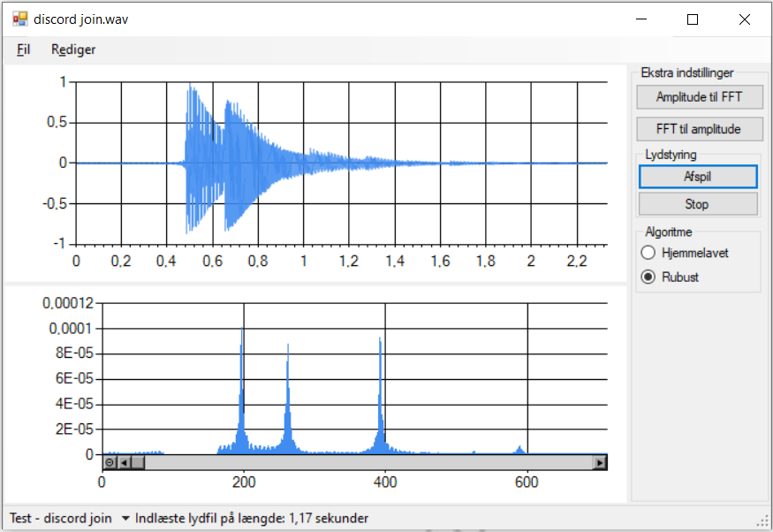Click inside the FFT scrollbar track
773x532 pixels.
coord(353,461)
